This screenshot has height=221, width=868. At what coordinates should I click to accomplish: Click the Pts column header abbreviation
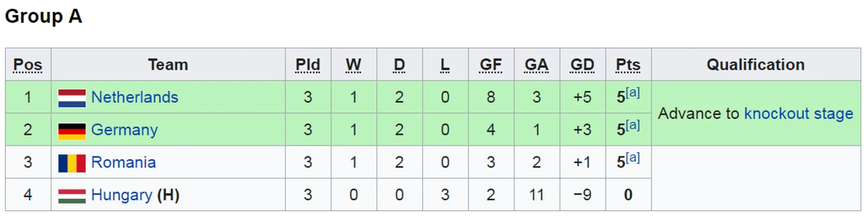[x=628, y=65]
